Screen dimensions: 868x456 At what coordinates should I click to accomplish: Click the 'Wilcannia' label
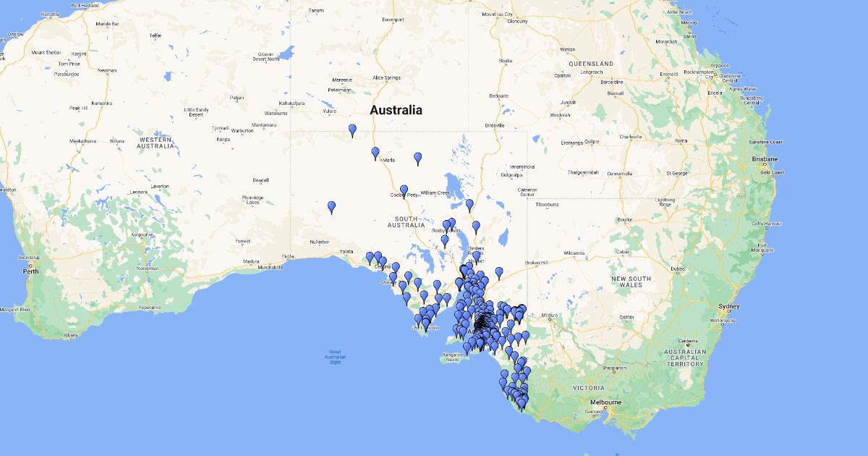click(574, 252)
